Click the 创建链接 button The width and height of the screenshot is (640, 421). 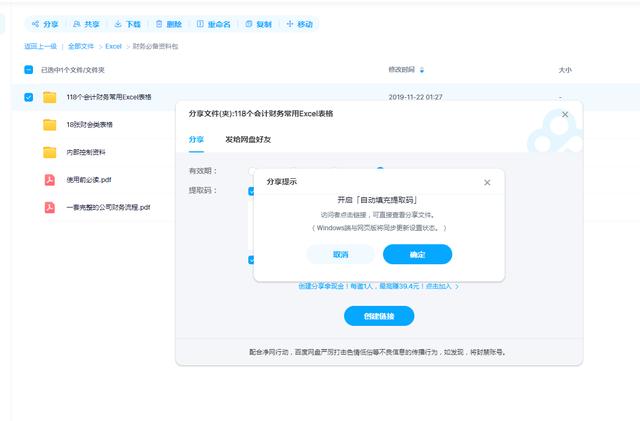click(x=378, y=316)
